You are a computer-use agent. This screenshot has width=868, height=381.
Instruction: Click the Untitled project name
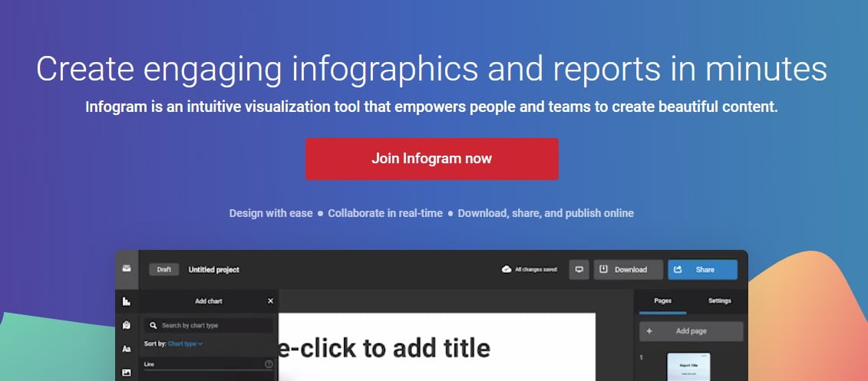213,270
